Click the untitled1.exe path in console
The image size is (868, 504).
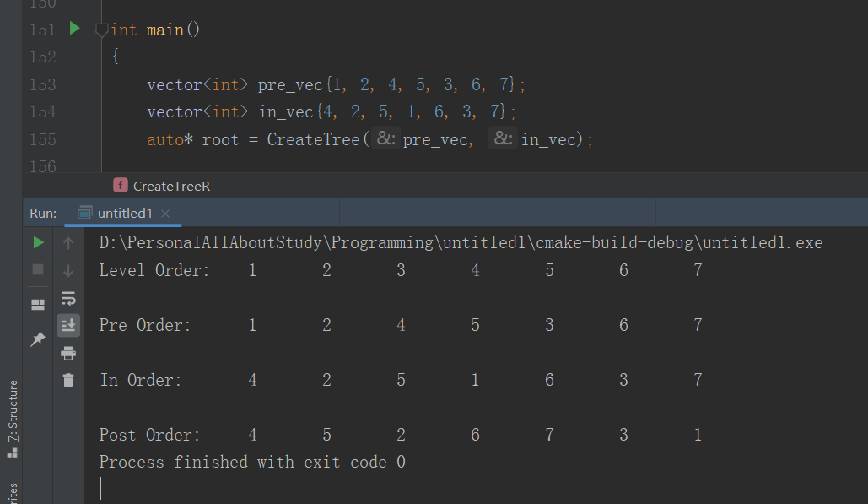pyautogui.click(x=461, y=243)
